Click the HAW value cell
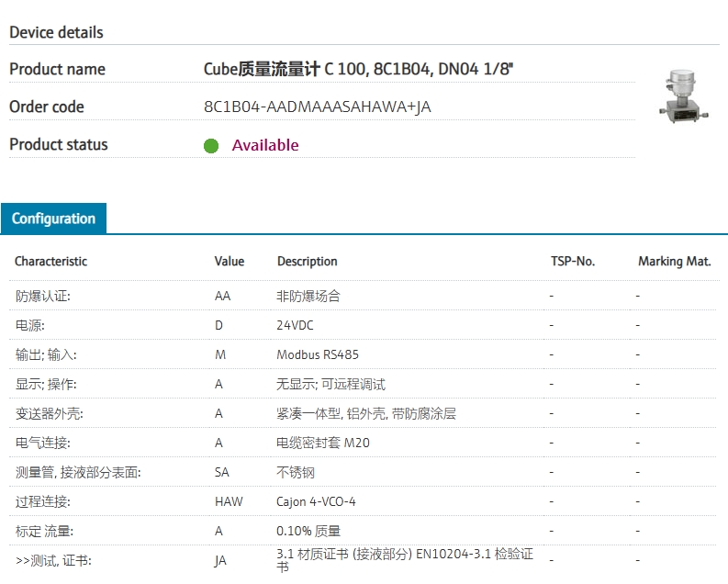Screen dimensions: 728x584 coord(229,501)
